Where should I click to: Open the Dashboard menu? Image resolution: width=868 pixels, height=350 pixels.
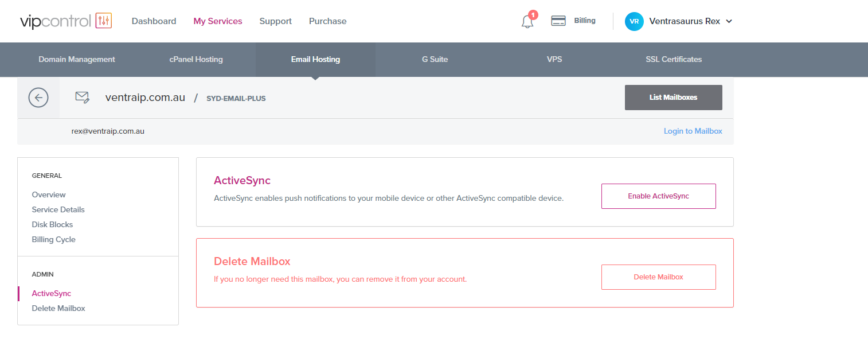click(154, 21)
